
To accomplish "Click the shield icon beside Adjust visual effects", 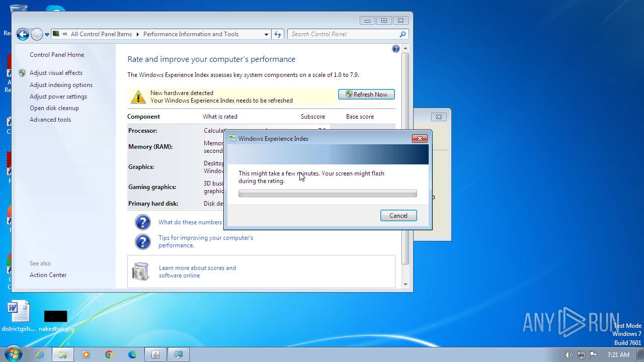I will coord(22,73).
